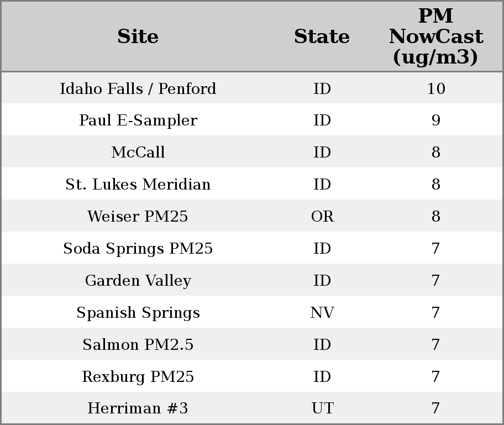Select the Spanish Springs site row
Viewport: 504px width, 425px height.
pos(138,313)
